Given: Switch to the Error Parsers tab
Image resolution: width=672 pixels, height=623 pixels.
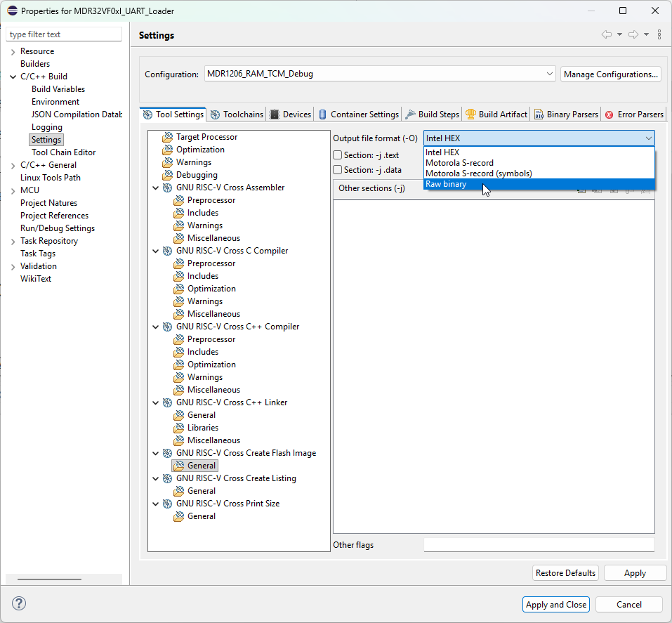Looking at the screenshot, I should 634,114.
